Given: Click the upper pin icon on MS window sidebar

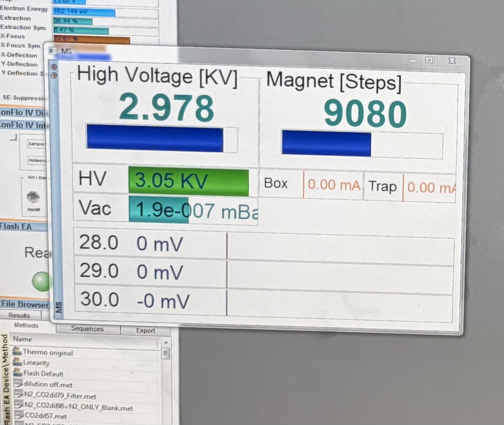Looking at the screenshot, I should click(x=53, y=67).
